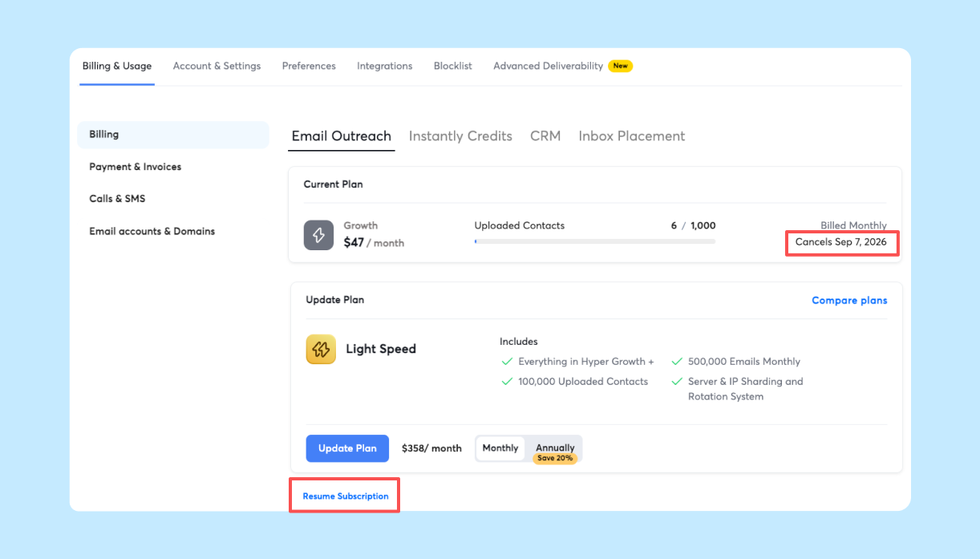The image size is (980, 559).
Task: Click checkmark beside 500,000 Emails Monthly
Action: point(677,362)
